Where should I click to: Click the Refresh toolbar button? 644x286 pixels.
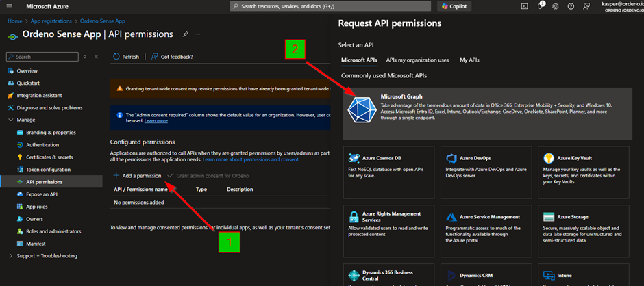[x=125, y=57]
